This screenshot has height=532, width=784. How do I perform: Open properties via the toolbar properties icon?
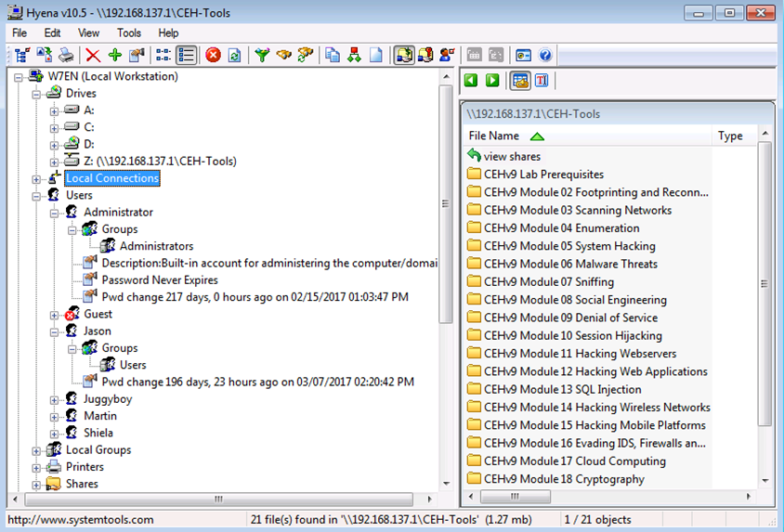(x=137, y=55)
